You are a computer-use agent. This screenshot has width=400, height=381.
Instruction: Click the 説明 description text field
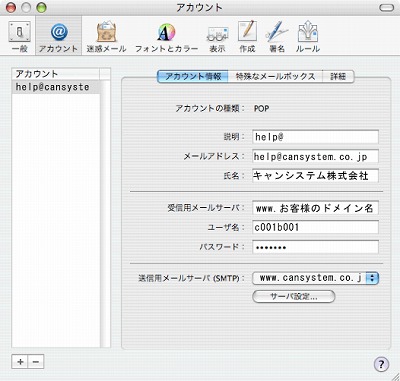point(315,137)
